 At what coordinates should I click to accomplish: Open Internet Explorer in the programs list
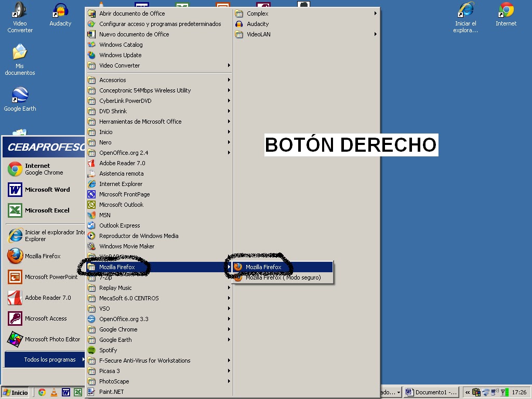159,184
